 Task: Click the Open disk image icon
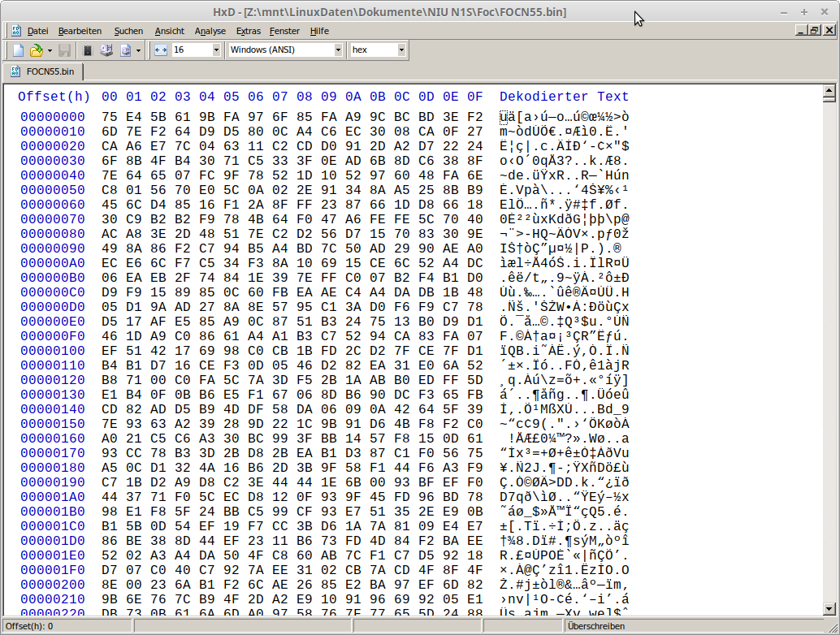pyautogui.click(x=126, y=50)
